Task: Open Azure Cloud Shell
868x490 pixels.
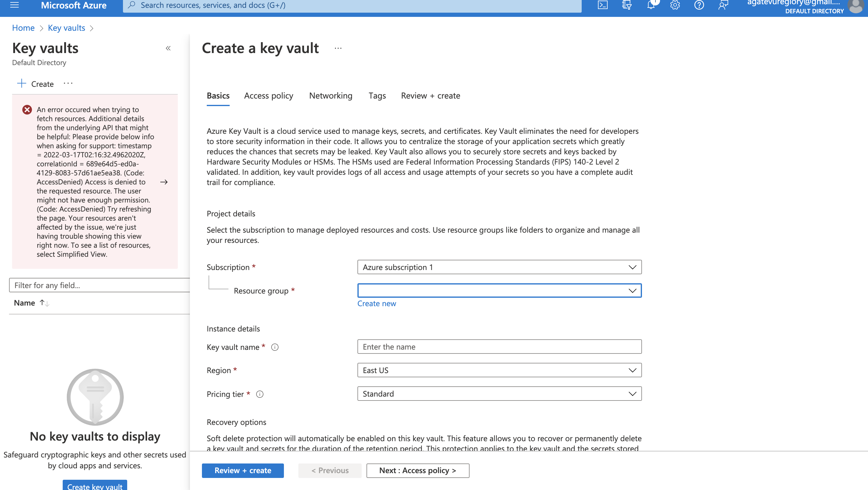Action: pyautogui.click(x=603, y=5)
